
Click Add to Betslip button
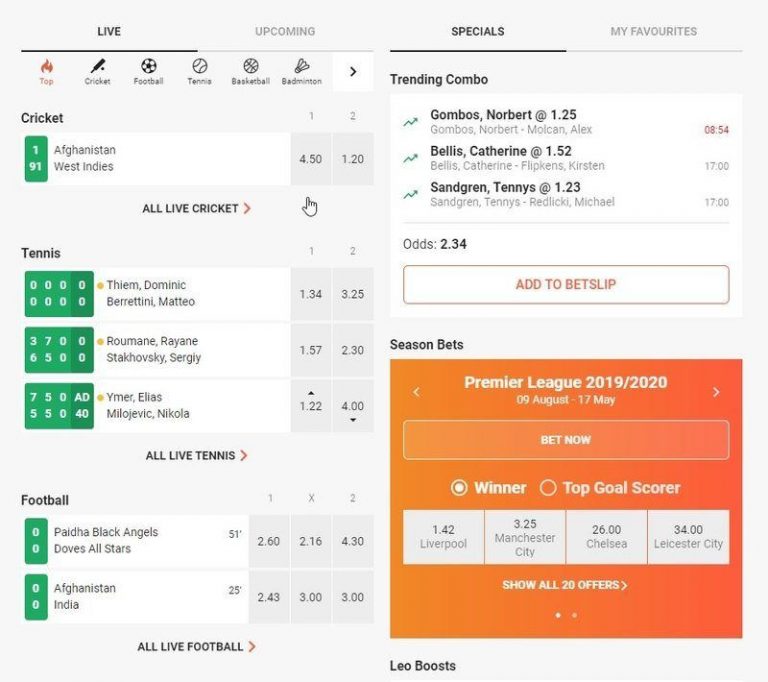click(566, 284)
